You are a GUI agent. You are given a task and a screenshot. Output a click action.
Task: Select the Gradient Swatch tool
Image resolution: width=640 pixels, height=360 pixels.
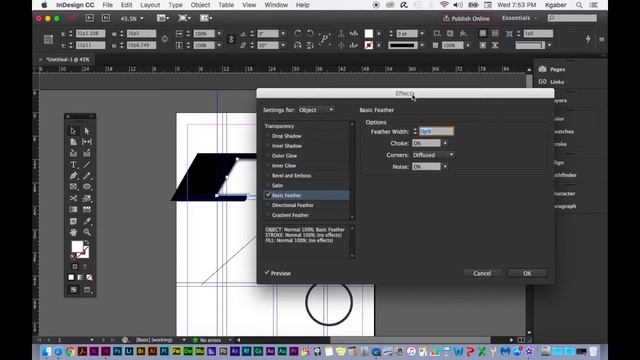(x=73, y=209)
